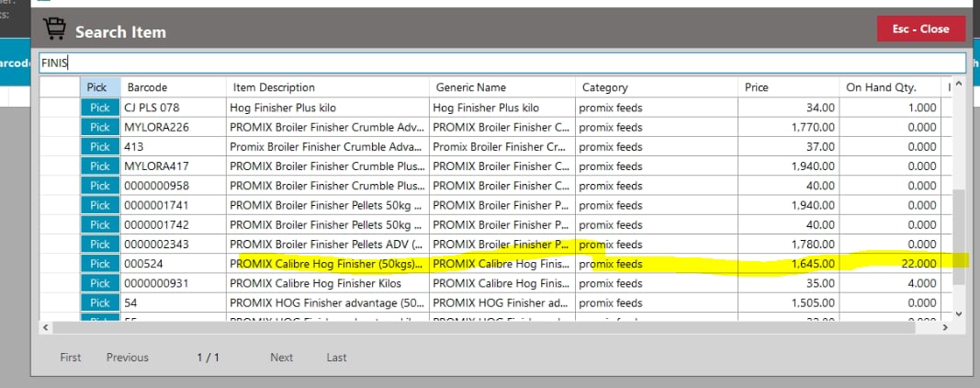The image size is (980, 388).
Task: Click the shopping cart Search Item icon
Action: pyautogui.click(x=55, y=30)
